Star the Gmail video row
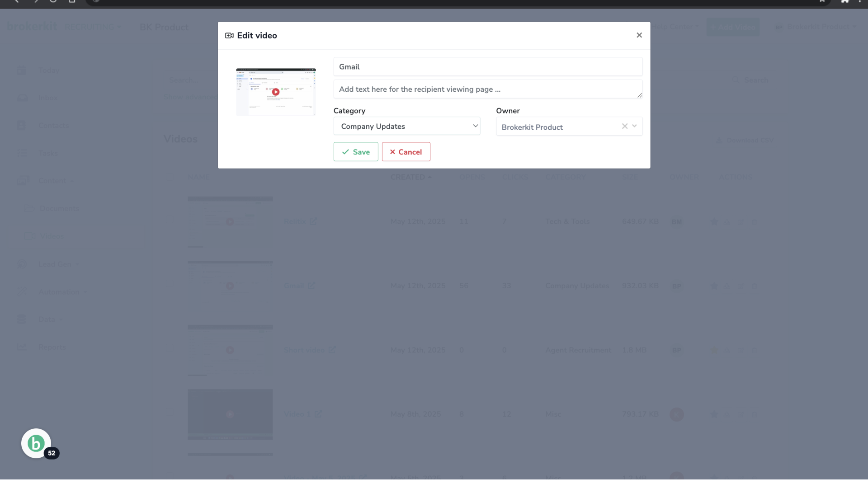Image resolution: width=868 pixels, height=488 pixels. (x=714, y=286)
